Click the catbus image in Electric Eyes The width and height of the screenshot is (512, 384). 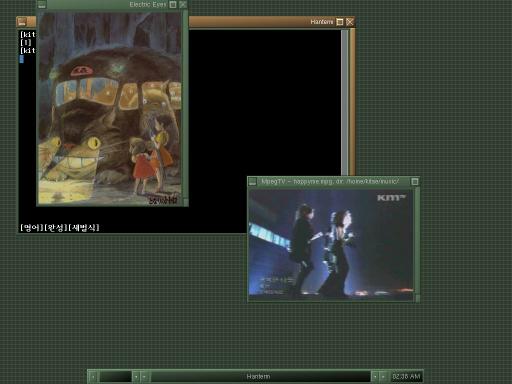(x=110, y=108)
